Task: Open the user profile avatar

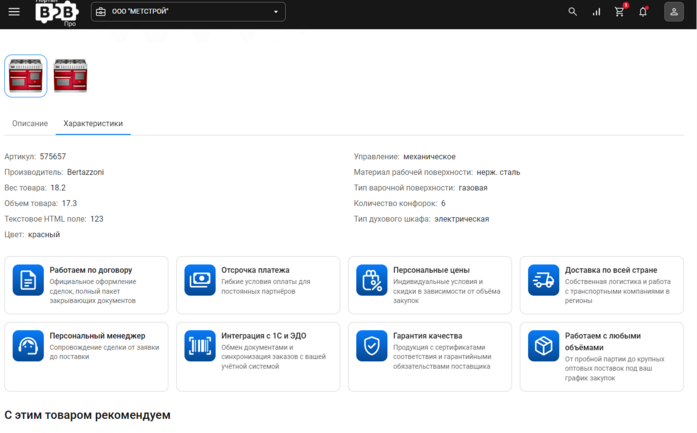Action: (674, 12)
